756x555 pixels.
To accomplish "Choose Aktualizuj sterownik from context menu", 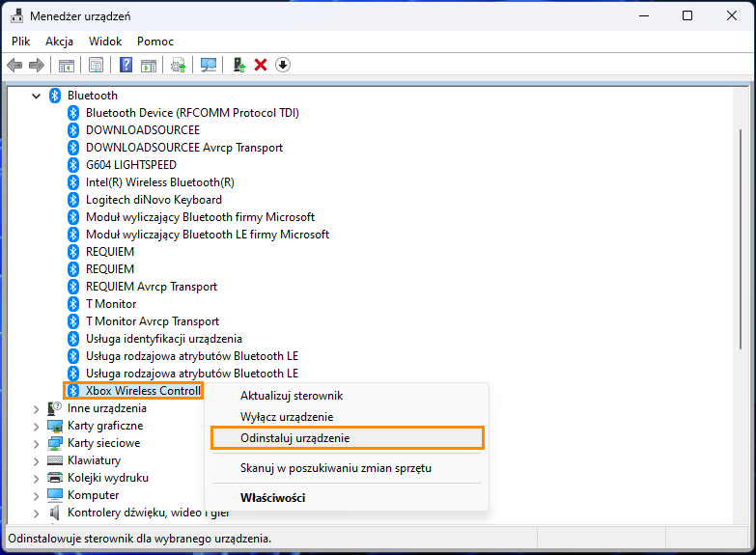I will click(347, 396).
